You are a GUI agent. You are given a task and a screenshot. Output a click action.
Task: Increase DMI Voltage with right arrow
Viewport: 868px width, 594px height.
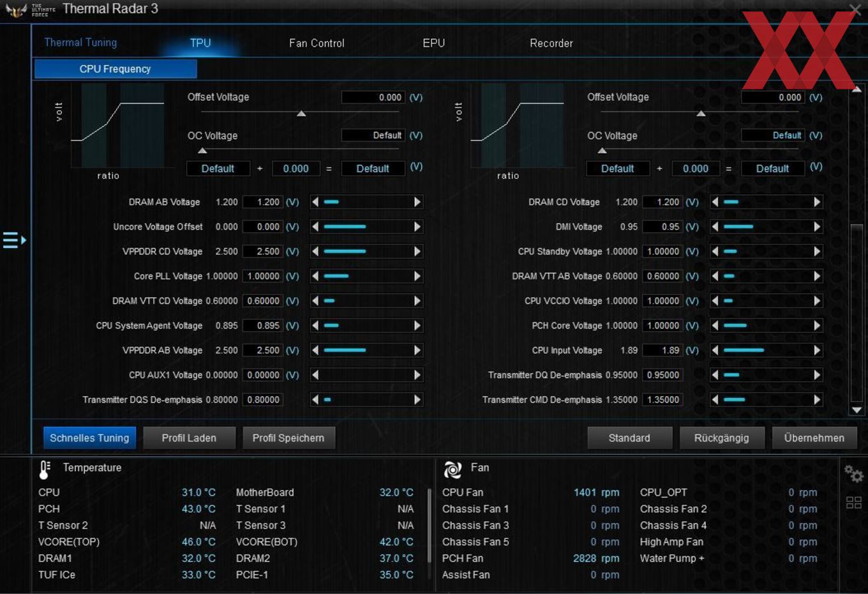[817, 226]
